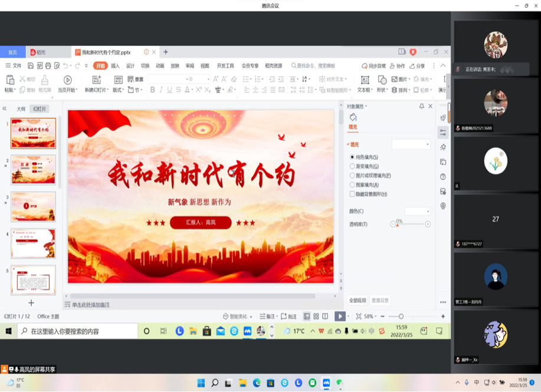The width and height of the screenshot is (541, 392).
Task: Select the 图案填充(A) radio option
Action: [x=353, y=185]
